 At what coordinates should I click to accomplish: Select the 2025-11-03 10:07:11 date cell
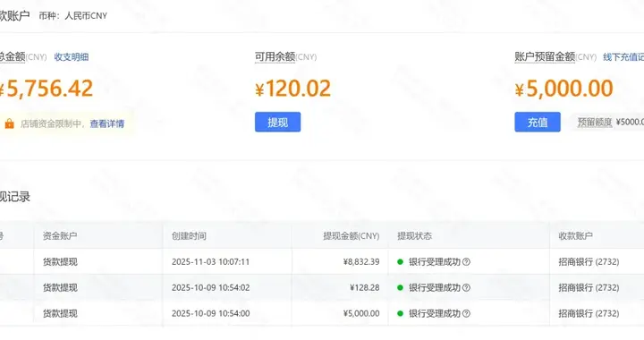tap(211, 262)
